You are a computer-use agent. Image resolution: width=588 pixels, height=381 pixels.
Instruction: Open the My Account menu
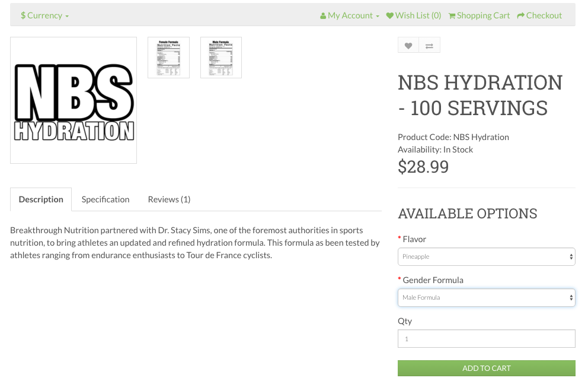[350, 15]
